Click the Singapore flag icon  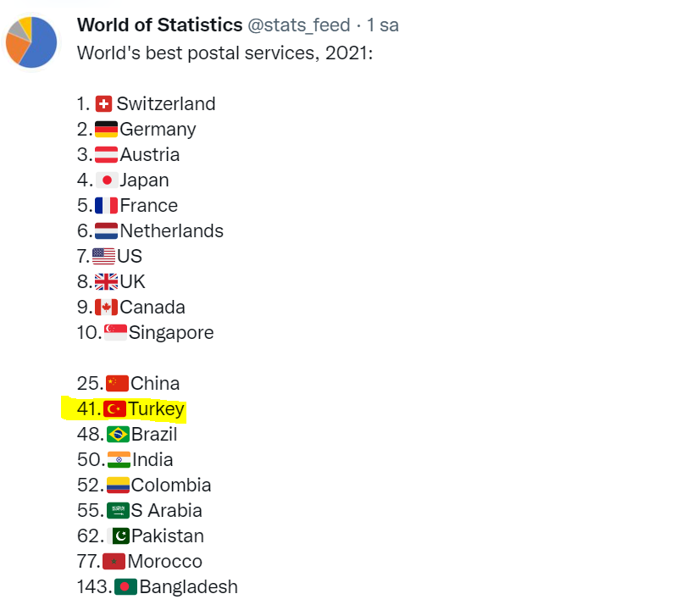point(116,333)
